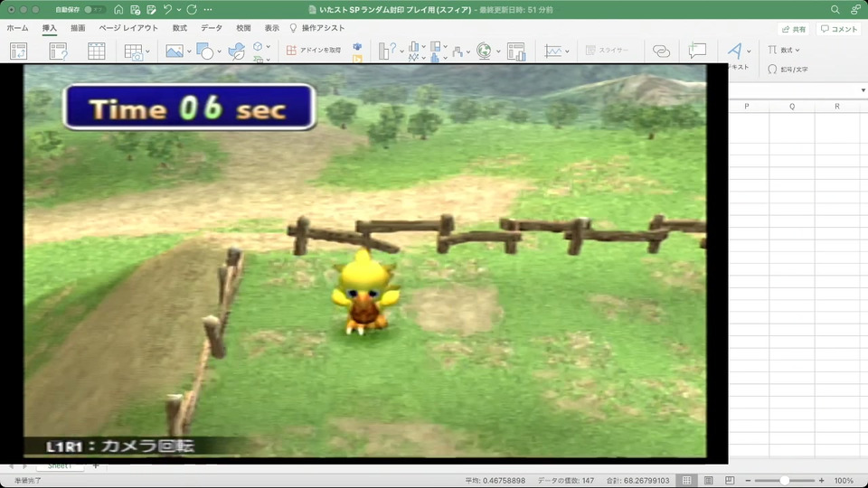This screenshot has width=868, height=488.
Task: Expand the data-from-picture dropdown arrow
Action: tap(147, 52)
